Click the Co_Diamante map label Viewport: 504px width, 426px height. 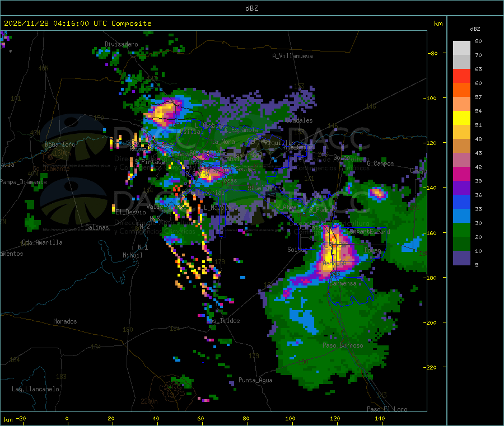52,168
